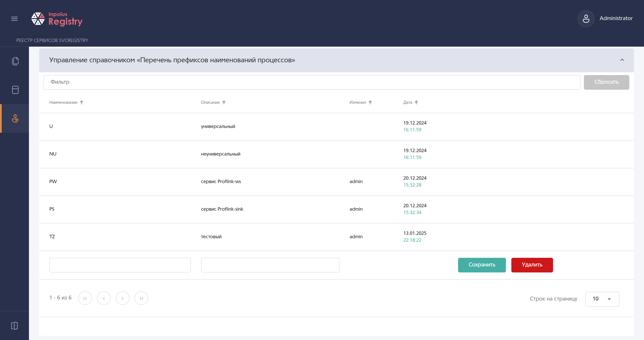The height and width of the screenshot is (340, 644).
Task: Click the panel title about process name prefixes
Action: (172, 60)
